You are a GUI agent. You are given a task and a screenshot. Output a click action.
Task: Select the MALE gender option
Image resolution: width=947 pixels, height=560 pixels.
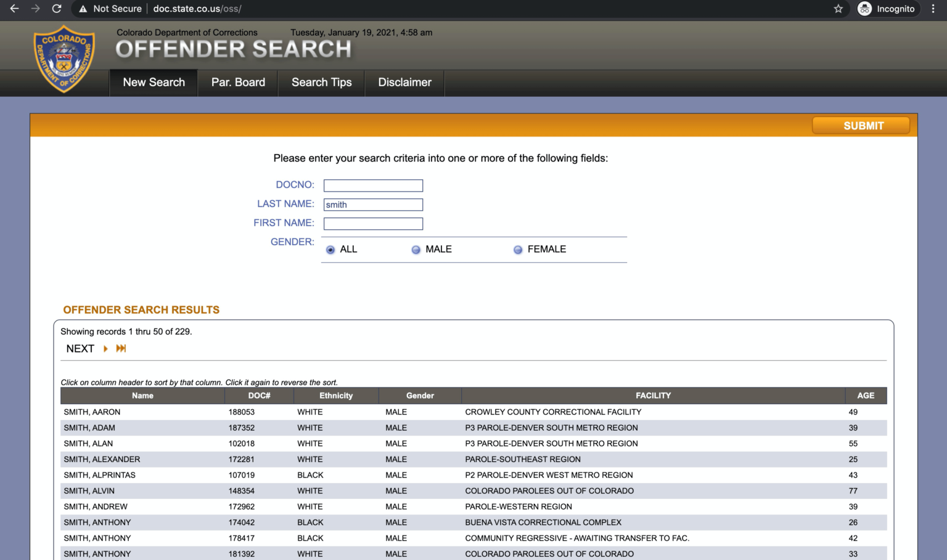click(416, 250)
